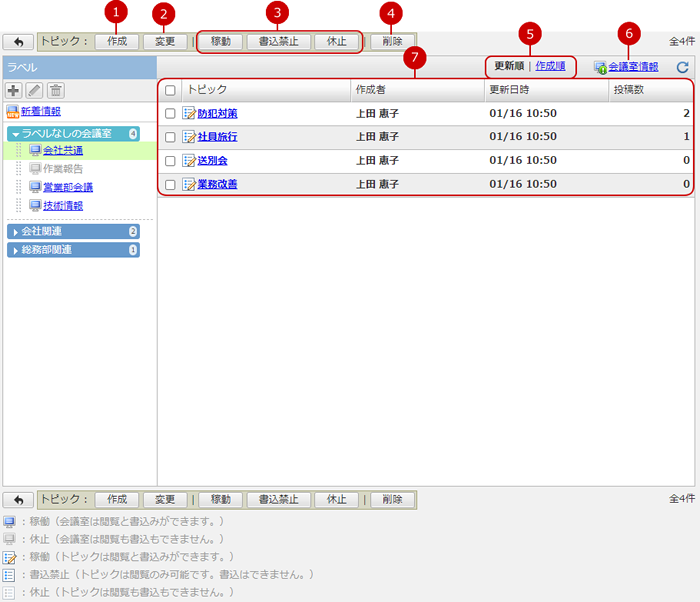This screenshot has width=700, height=602.
Task: Expand the 総務部関連 label group
Action: coord(16,249)
